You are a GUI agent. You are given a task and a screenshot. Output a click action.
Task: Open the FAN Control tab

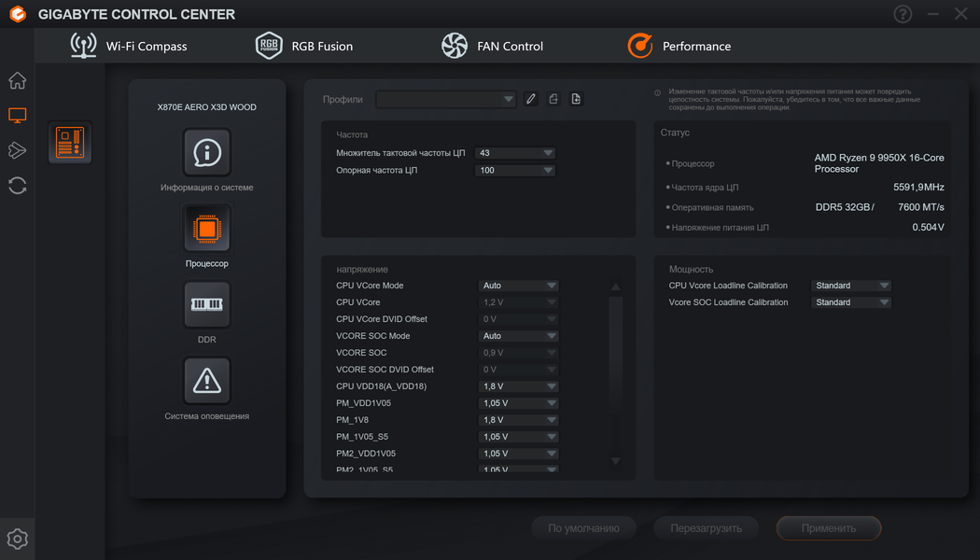tap(492, 46)
